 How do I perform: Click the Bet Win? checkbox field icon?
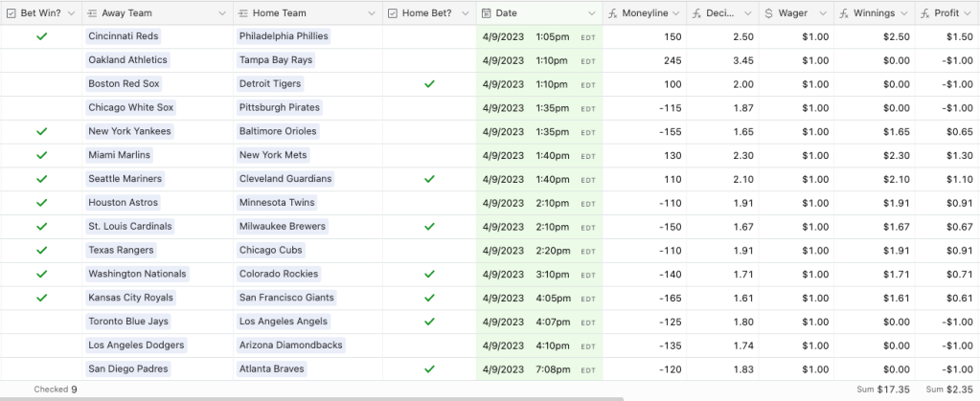tap(11, 13)
